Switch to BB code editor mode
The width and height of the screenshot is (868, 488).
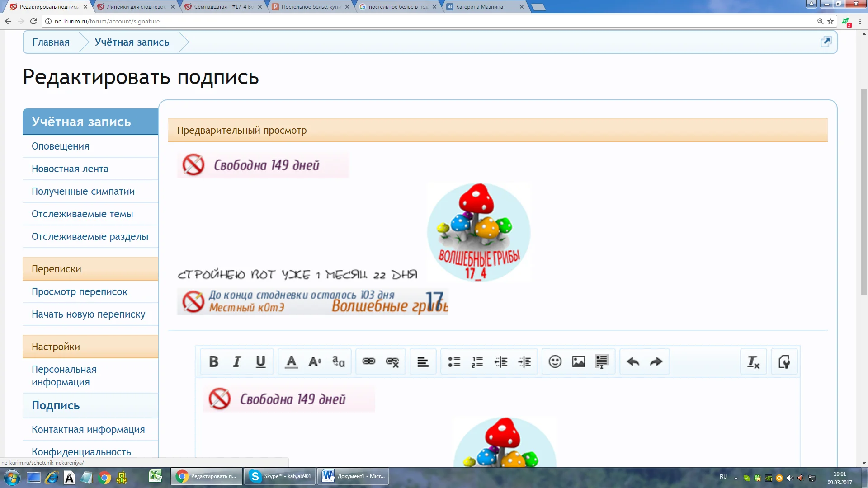(x=784, y=362)
